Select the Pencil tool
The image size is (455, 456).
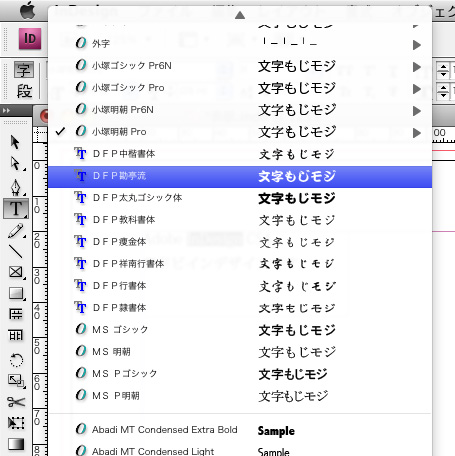pyautogui.click(x=16, y=231)
